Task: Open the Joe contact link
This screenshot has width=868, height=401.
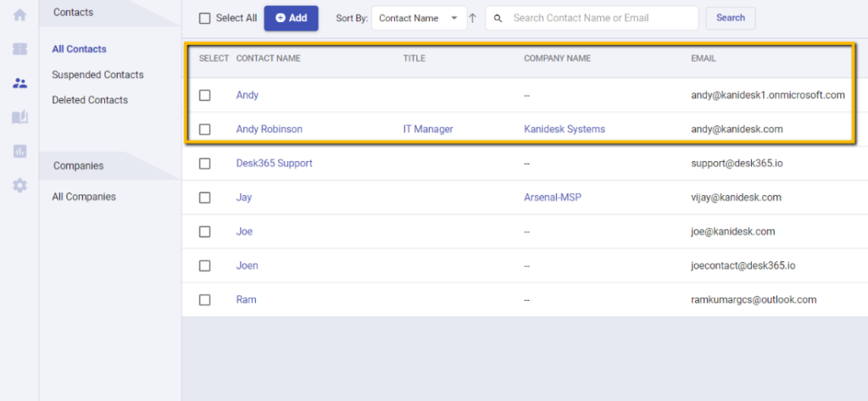Action: [244, 231]
